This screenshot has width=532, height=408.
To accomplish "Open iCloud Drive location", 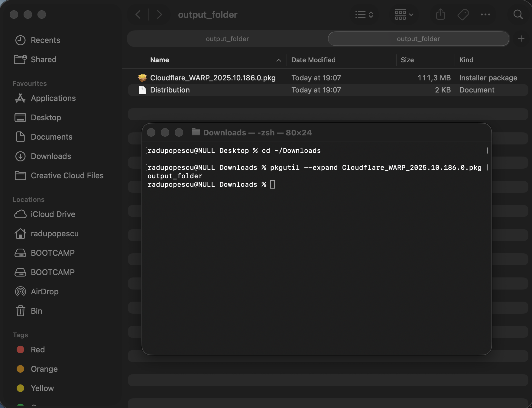I will coord(53,214).
